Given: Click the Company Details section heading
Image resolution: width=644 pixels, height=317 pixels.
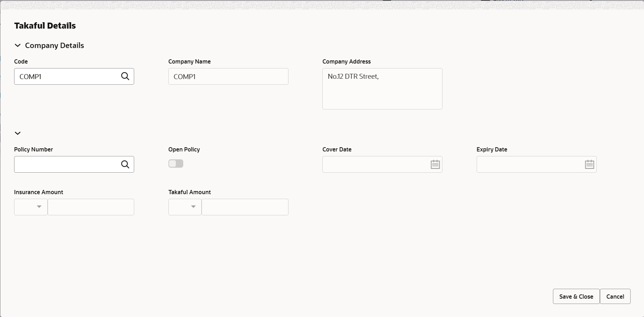Looking at the screenshot, I should (54, 46).
